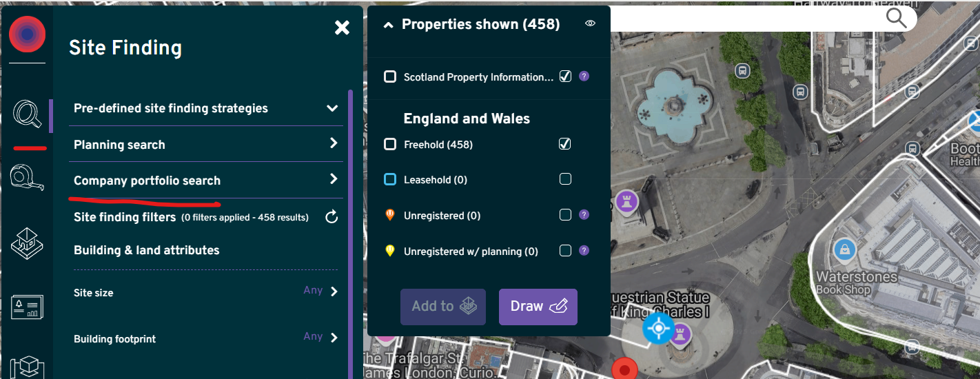Toggle Properties shown eye visibility icon
Viewport: 980px width, 379px height.
coord(590,23)
